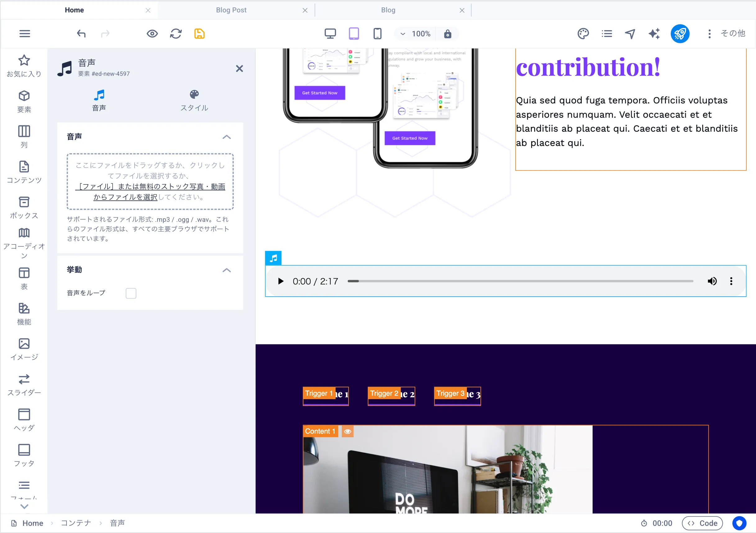Open ボックス in sidebar

[24, 208]
